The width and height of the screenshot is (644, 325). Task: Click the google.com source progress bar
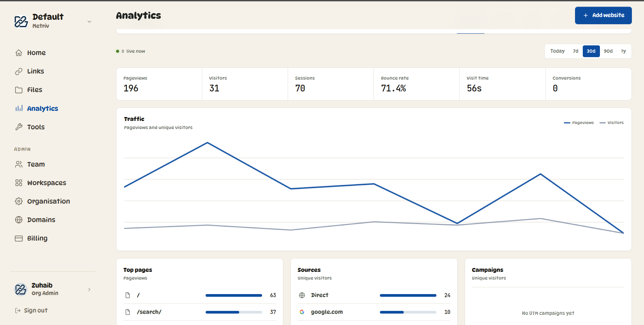tap(408, 312)
